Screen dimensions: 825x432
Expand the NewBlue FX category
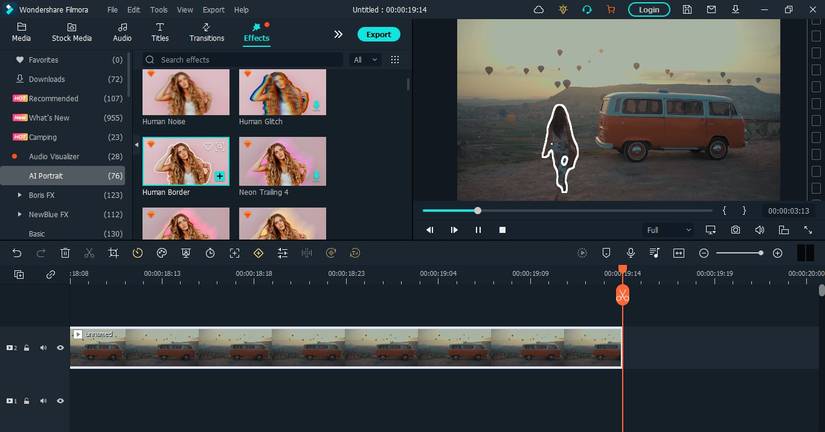(20, 215)
